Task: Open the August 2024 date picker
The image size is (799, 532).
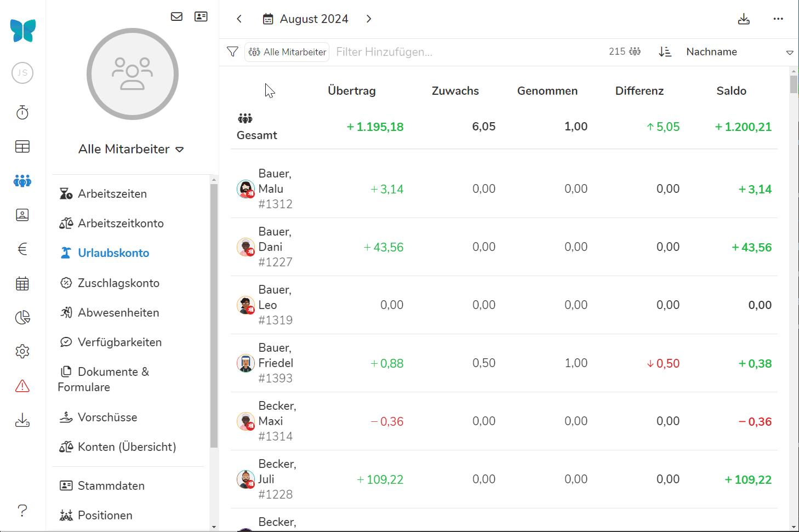Action: 305,19
